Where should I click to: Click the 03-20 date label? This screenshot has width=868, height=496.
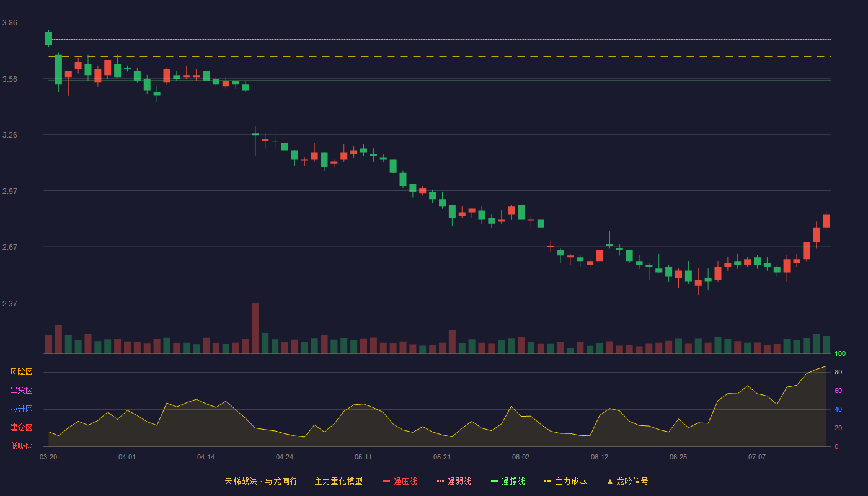[x=48, y=457]
